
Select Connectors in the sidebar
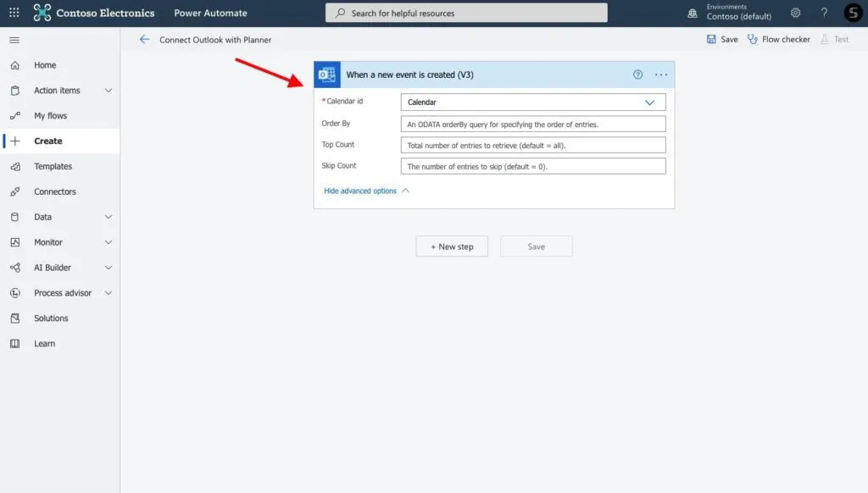click(x=55, y=191)
